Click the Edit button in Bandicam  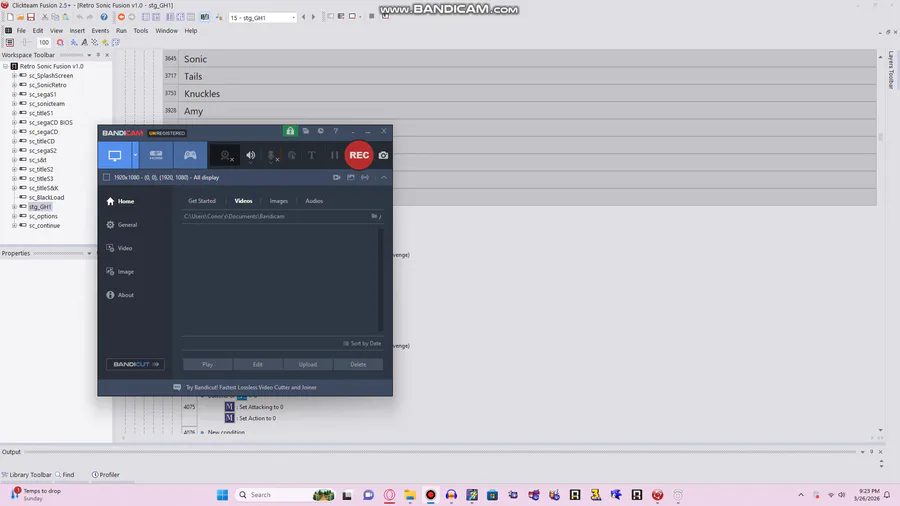[258, 365]
